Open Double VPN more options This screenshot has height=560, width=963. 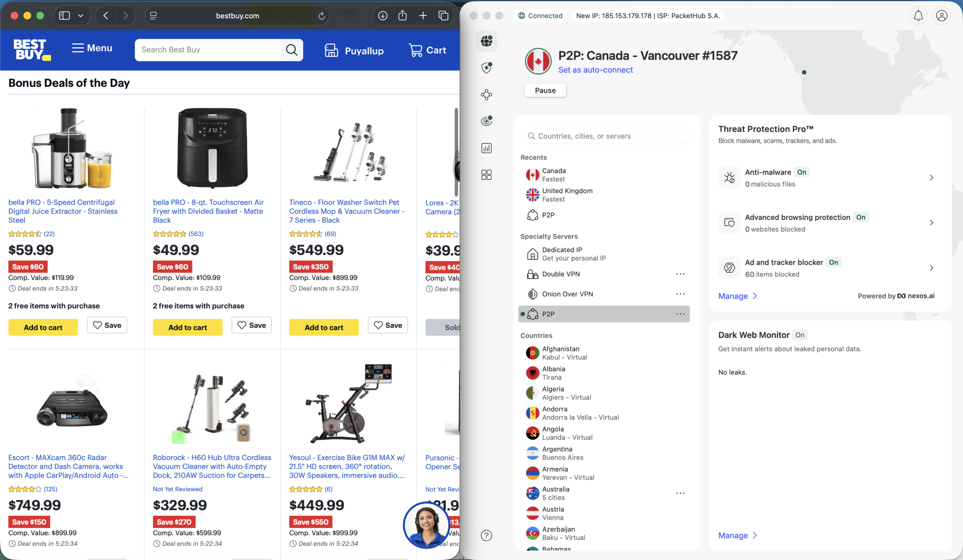(680, 274)
